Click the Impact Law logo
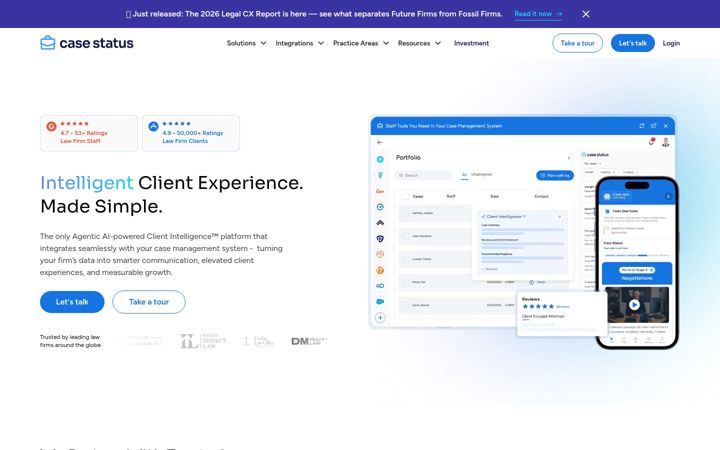720x450 pixels. click(x=203, y=341)
